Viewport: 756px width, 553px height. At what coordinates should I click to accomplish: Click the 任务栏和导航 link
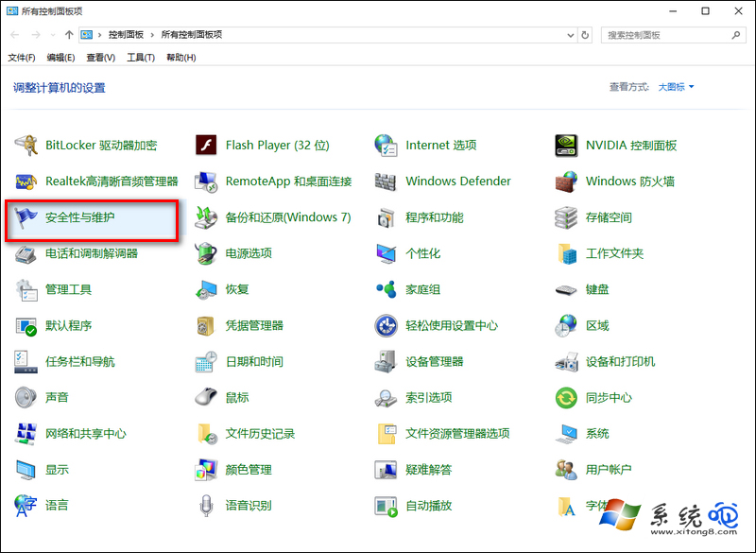point(80,362)
